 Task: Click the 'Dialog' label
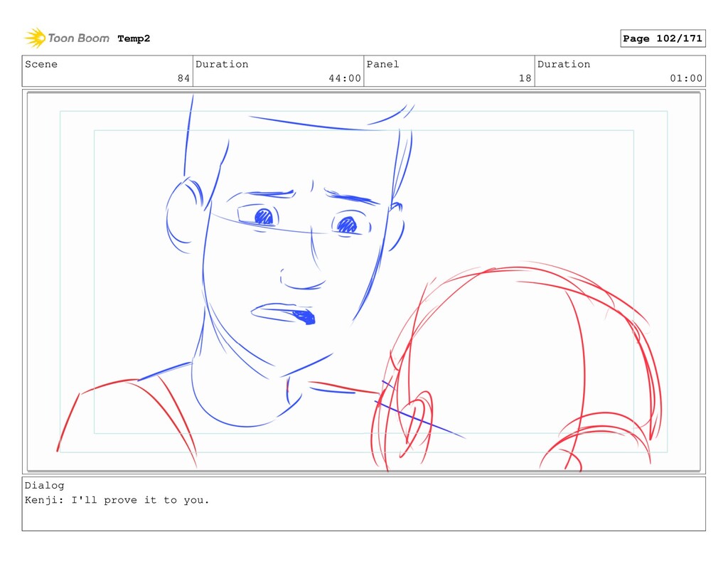tap(45, 486)
